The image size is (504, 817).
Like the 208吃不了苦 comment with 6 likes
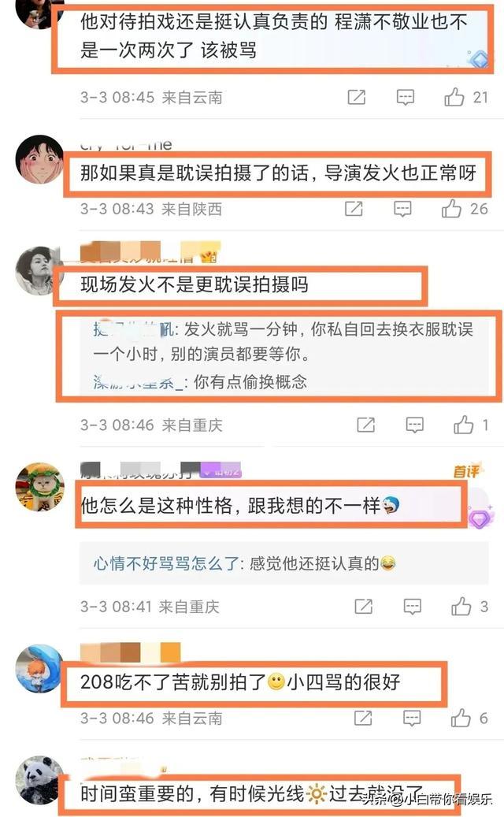click(460, 718)
